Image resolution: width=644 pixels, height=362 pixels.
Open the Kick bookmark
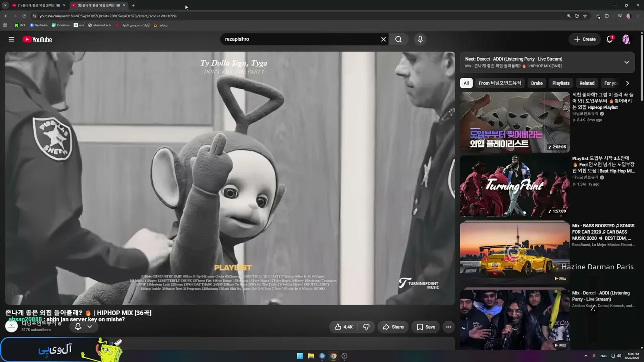point(20,25)
